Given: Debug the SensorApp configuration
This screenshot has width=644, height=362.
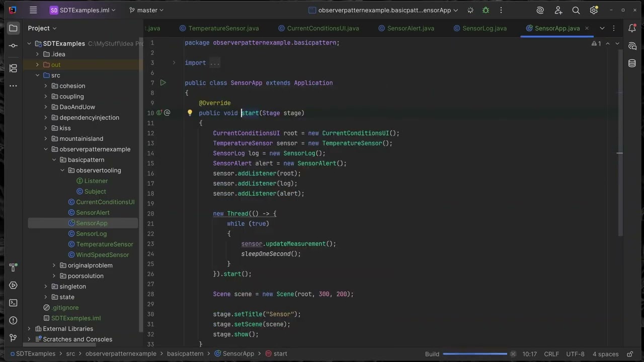Looking at the screenshot, I should tap(486, 10).
